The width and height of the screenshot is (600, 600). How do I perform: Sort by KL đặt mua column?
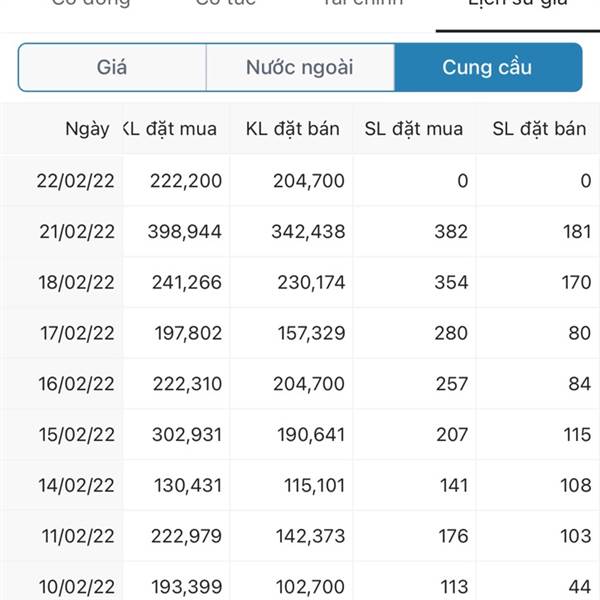click(x=170, y=129)
